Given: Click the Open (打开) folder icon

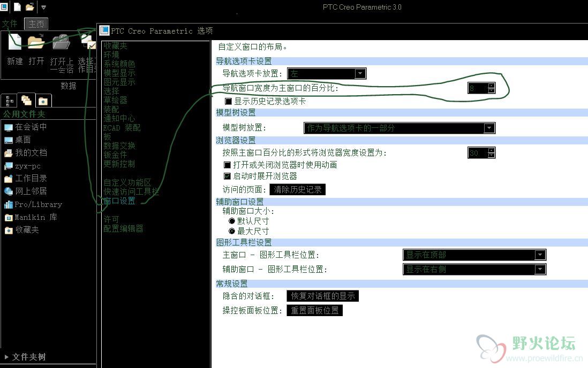Looking at the screenshot, I should click(x=36, y=42).
